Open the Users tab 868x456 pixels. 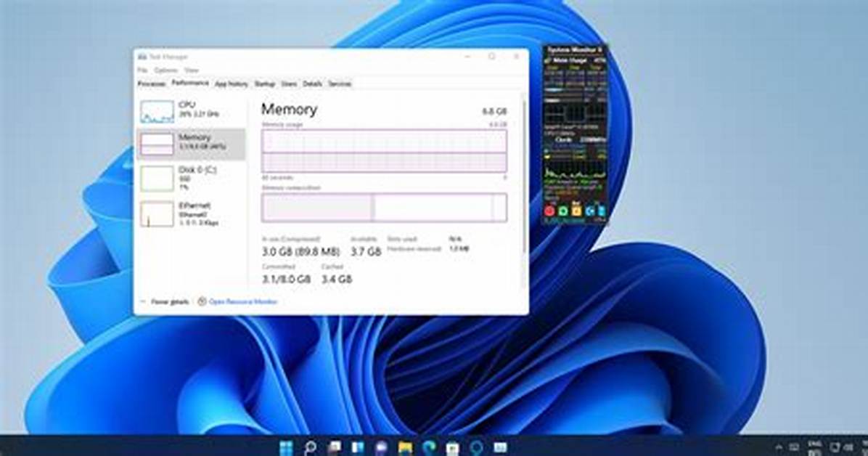click(x=289, y=84)
